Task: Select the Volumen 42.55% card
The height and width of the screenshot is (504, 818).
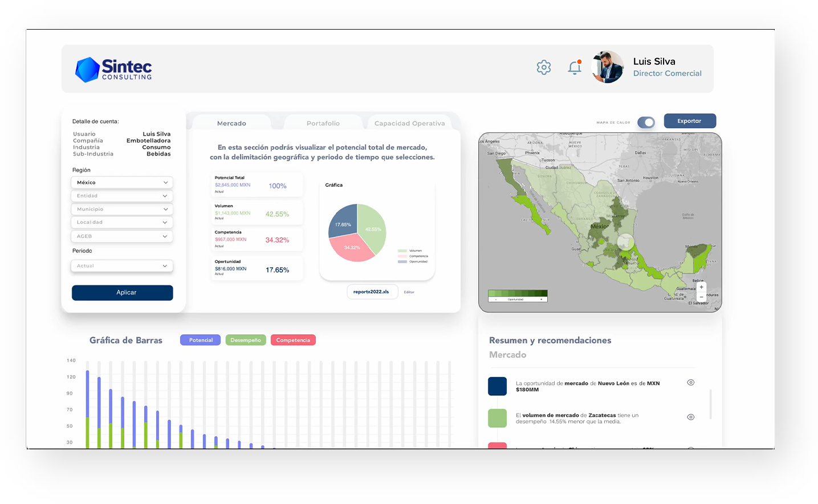Action: click(257, 213)
